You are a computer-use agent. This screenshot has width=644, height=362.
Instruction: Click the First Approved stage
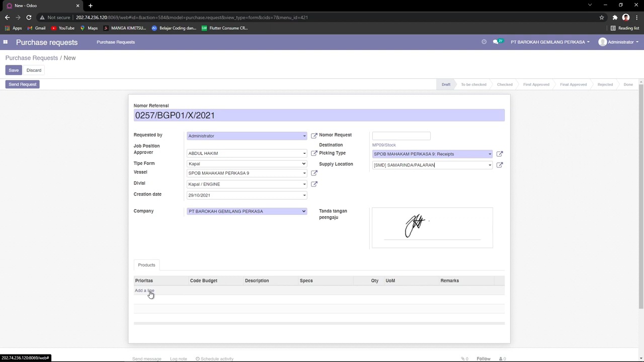pos(536,84)
